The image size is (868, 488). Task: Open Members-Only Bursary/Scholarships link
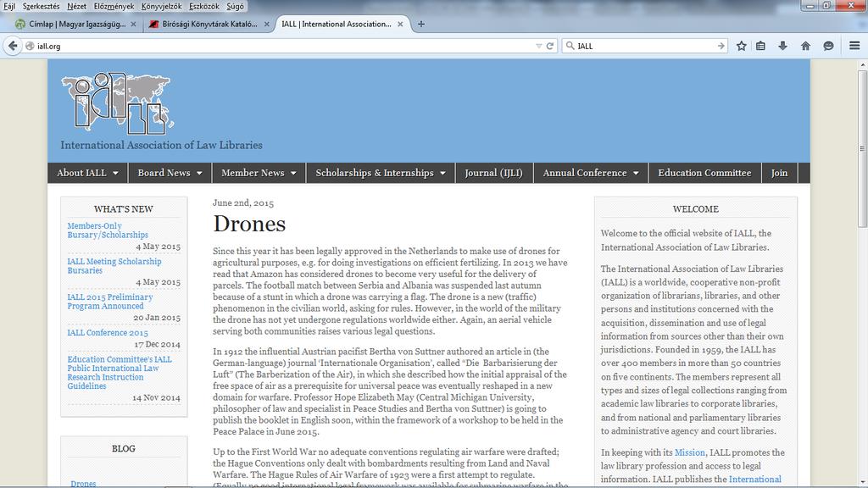point(108,230)
